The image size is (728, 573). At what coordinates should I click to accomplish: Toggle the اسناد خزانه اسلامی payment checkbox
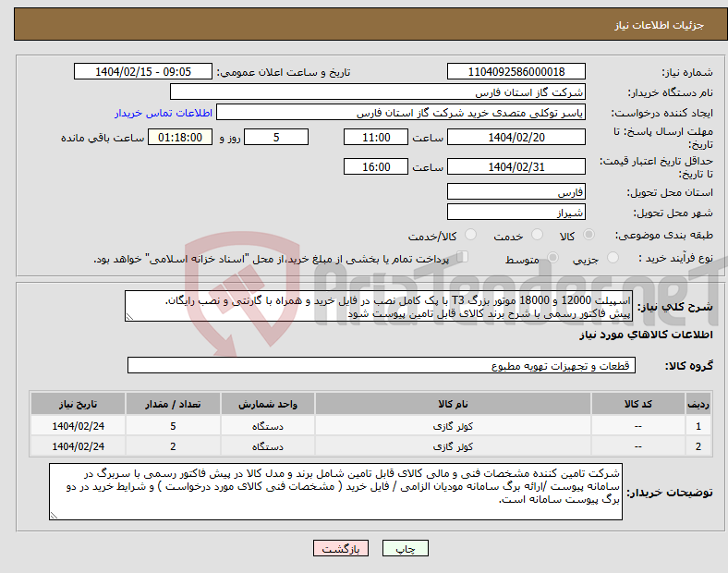[463, 256]
